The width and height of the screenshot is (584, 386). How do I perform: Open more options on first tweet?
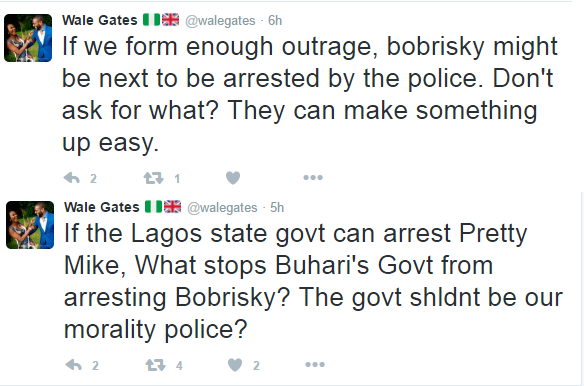pyautogui.click(x=313, y=178)
